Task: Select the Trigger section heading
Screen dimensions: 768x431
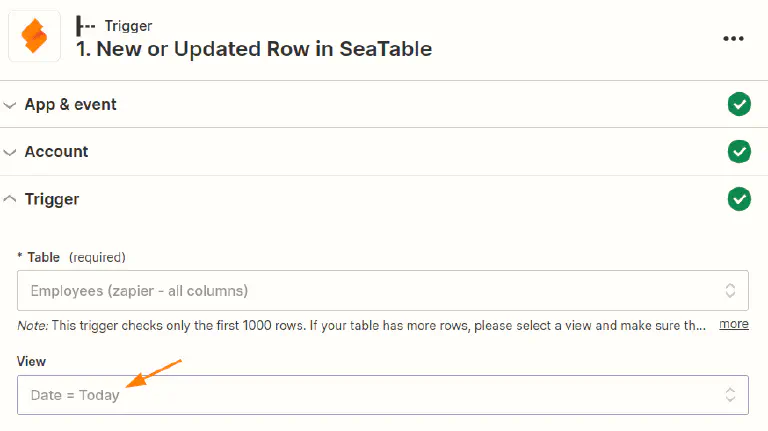Action: [52, 199]
